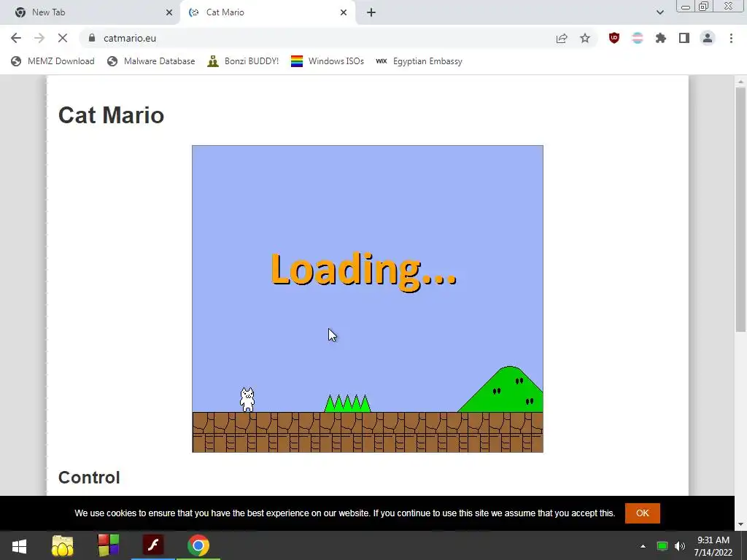Viewport: 747px width, 560px height.
Task: Open the Flash taskbar app
Action: [153, 545]
